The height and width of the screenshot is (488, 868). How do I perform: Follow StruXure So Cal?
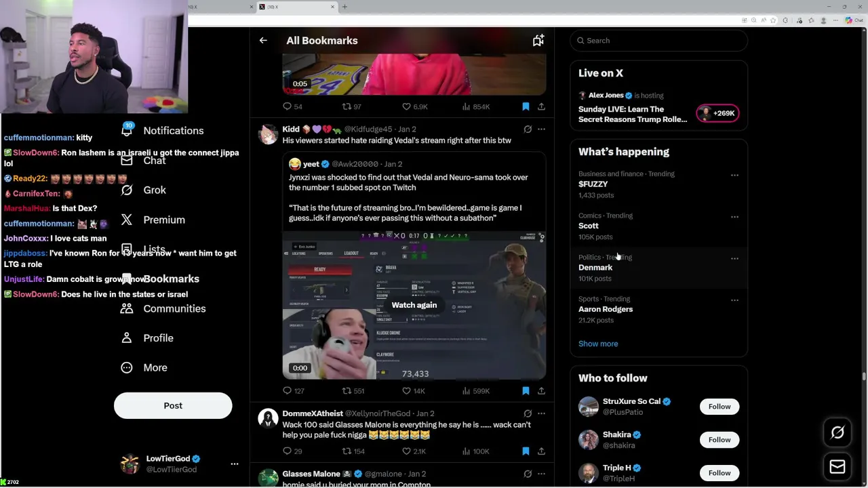[719, 407]
